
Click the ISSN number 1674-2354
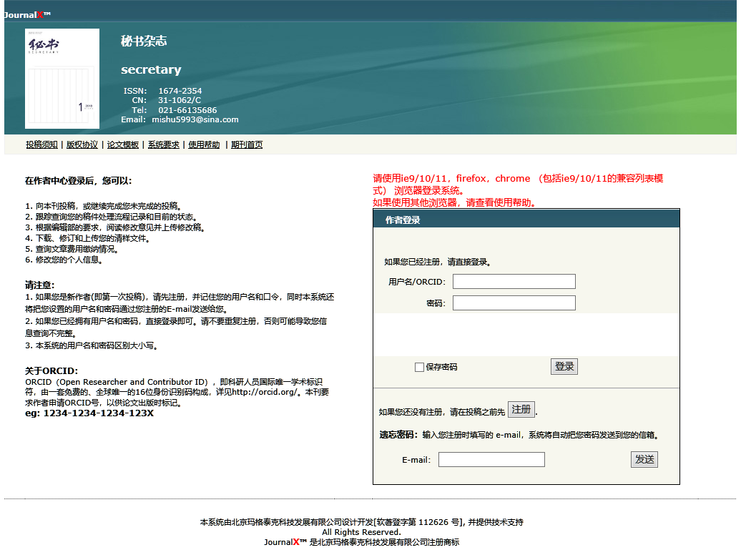(x=180, y=91)
